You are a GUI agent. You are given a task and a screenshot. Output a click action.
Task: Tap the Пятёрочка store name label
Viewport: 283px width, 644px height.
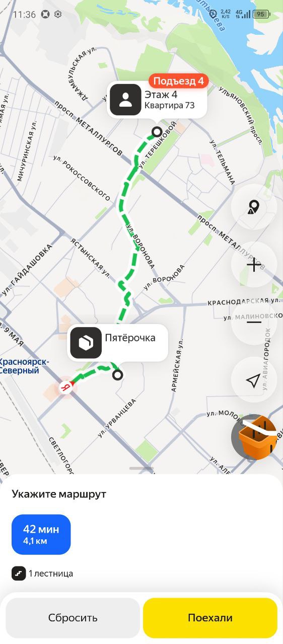tap(130, 338)
